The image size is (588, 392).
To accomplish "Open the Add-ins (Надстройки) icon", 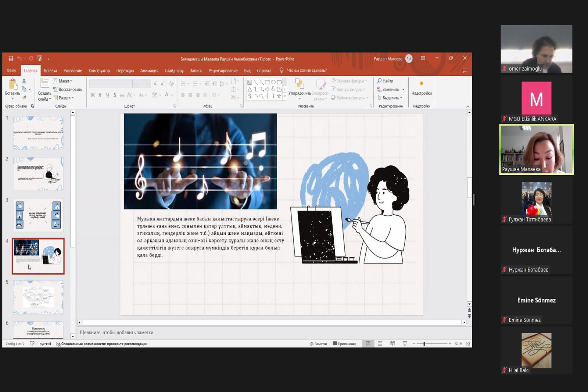I will coord(422,87).
